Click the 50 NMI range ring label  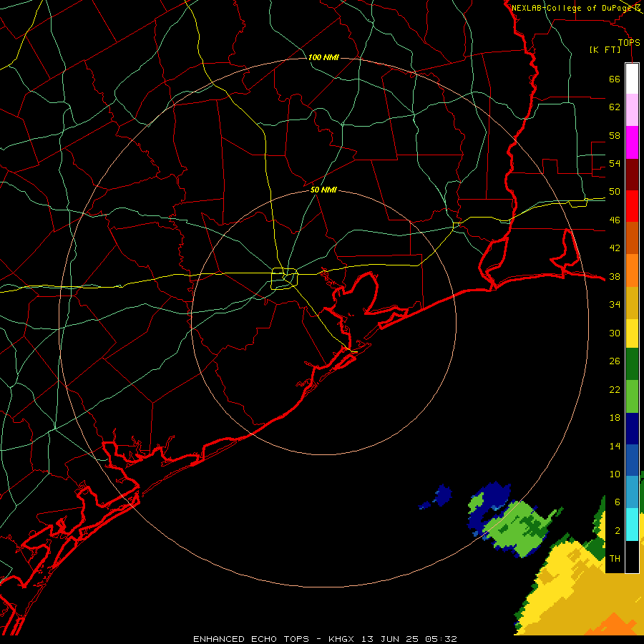(323, 190)
